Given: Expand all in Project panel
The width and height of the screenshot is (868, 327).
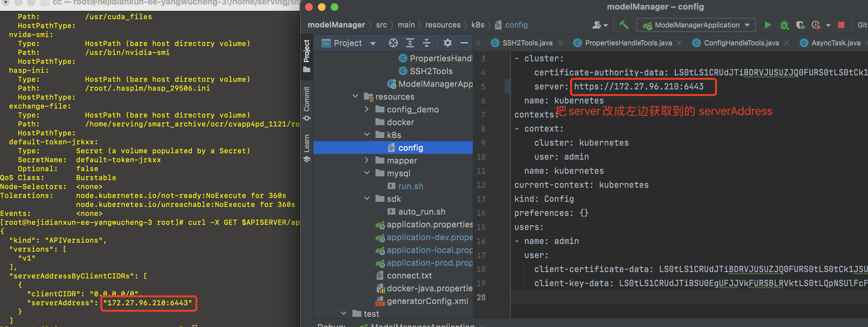Looking at the screenshot, I should click(410, 43).
